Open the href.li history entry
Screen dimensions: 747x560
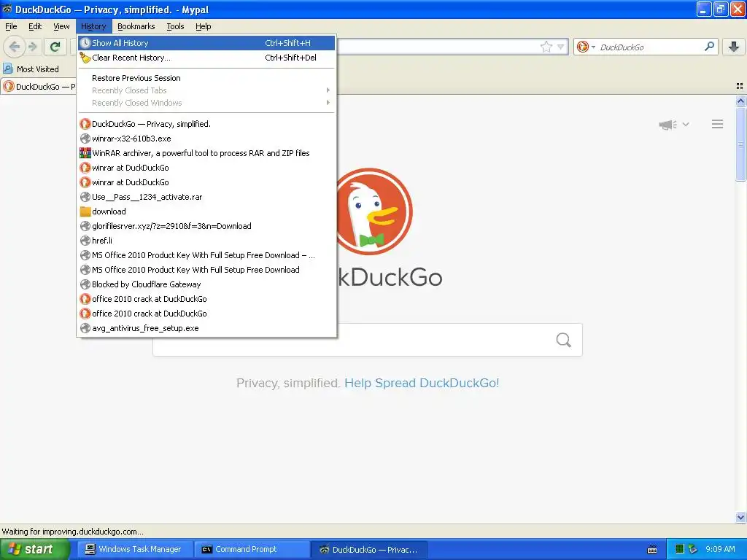pyautogui.click(x=206, y=241)
